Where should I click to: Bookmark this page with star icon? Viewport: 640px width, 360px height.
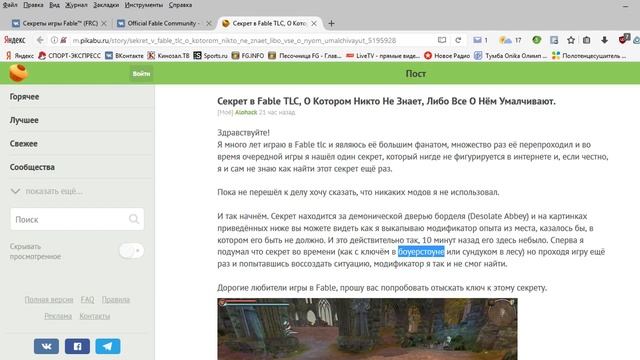571,40
